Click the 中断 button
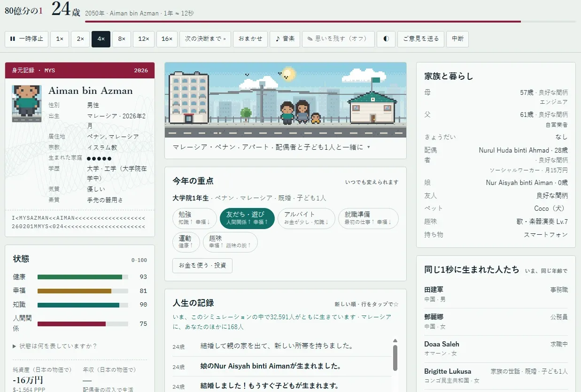The width and height of the screenshot is (581, 392). [457, 39]
